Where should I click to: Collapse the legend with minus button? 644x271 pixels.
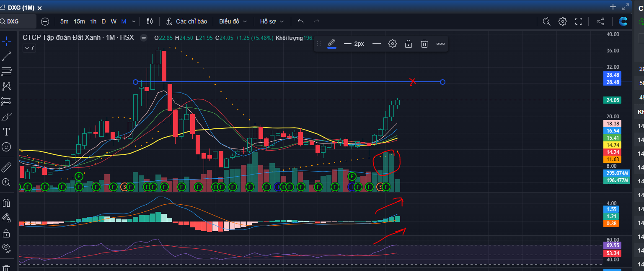pyautogui.click(x=144, y=38)
